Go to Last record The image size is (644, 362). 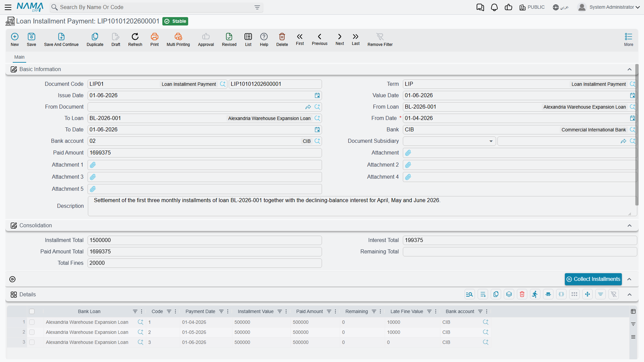click(356, 39)
